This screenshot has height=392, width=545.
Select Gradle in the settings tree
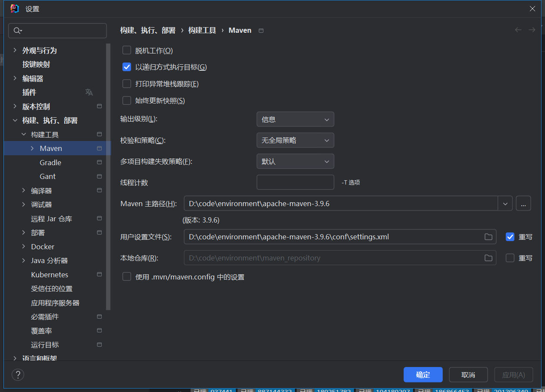coord(50,163)
